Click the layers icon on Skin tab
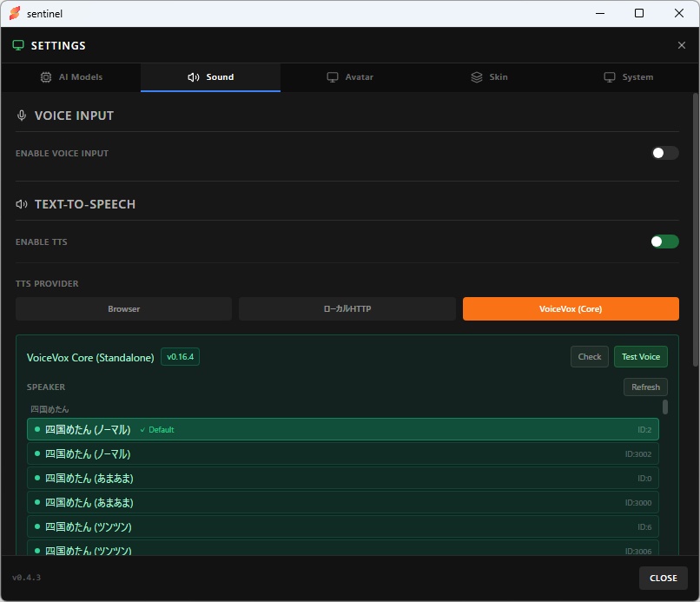 tap(477, 77)
